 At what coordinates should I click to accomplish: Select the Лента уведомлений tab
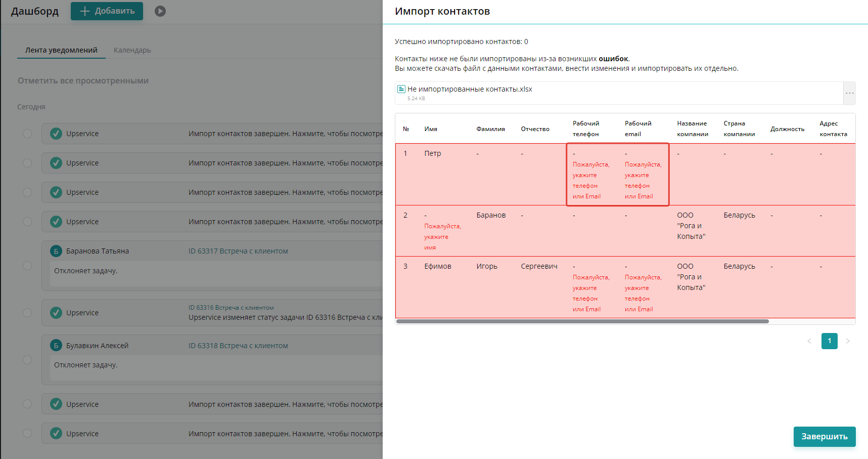coord(61,50)
